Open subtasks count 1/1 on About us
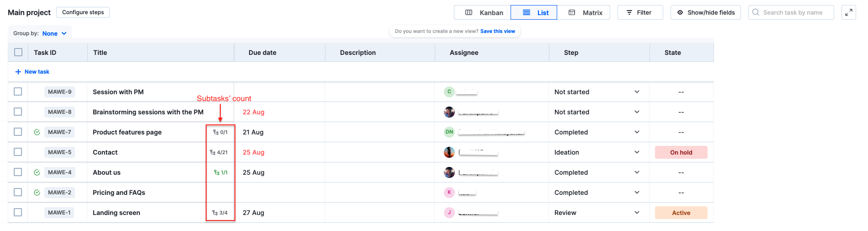The height and width of the screenshot is (231, 868). pyautogui.click(x=221, y=172)
